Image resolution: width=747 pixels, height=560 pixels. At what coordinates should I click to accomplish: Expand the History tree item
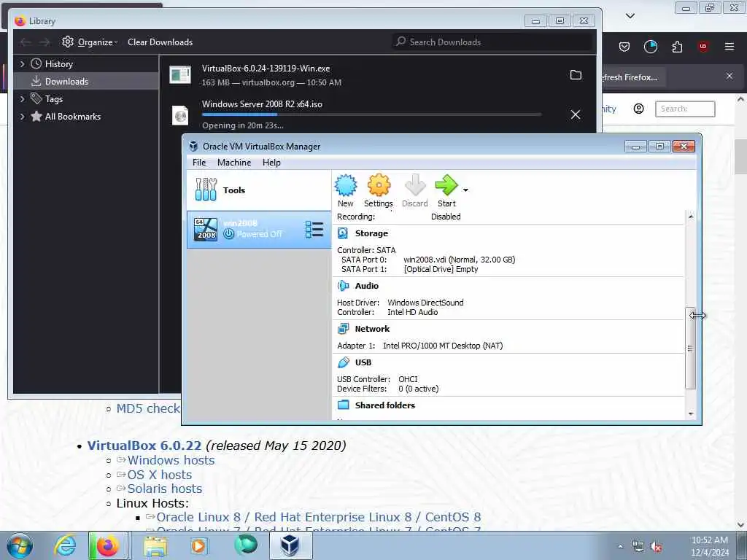[x=23, y=64]
